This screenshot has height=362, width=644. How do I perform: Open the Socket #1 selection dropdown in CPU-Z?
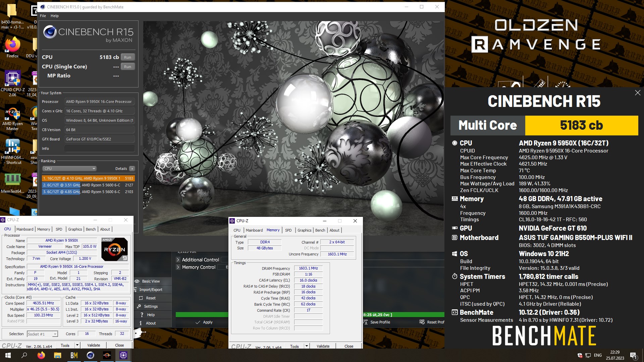click(x=42, y=334)
